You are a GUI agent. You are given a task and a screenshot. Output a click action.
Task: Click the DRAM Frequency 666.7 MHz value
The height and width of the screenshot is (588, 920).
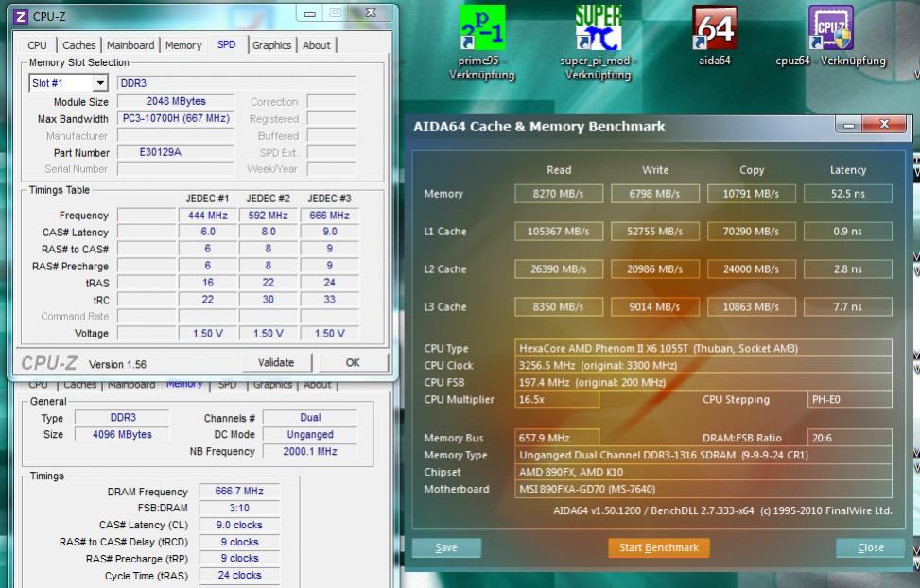coord(239,492)
